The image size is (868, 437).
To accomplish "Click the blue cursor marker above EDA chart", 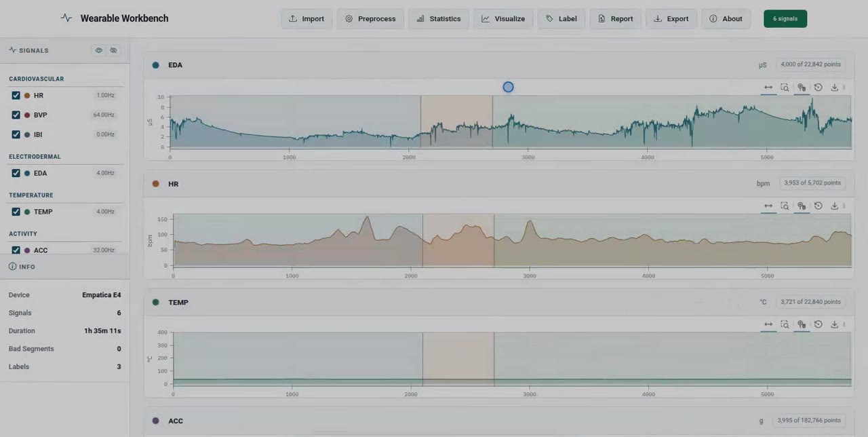I will pyautogui.click(x=508, y=87).
